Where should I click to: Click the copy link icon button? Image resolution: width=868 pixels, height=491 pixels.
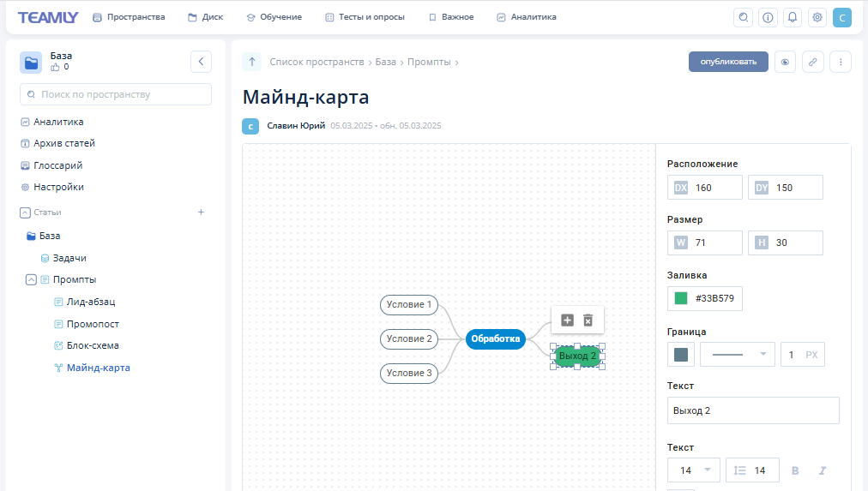point(812,62)
